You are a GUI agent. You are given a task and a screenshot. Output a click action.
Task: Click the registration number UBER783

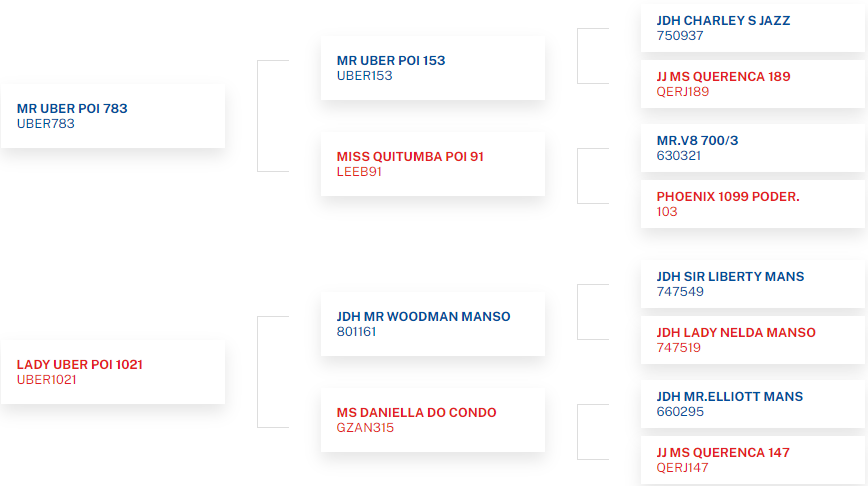[x=45, y=124]
